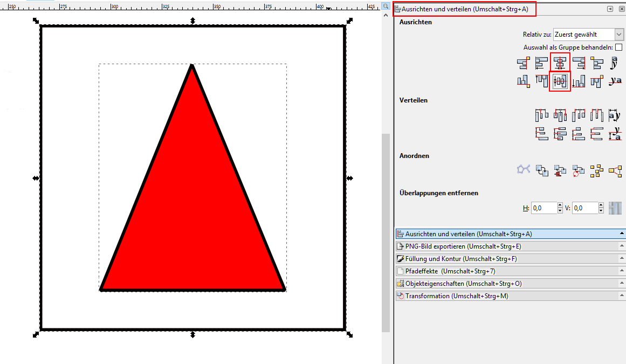Decrease the V overlap value
This screenshot has width=626, height=364.
point(601,211)
